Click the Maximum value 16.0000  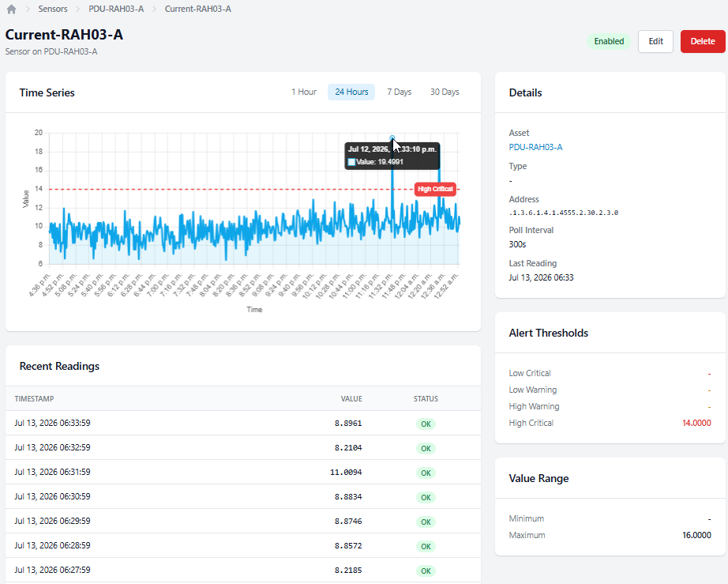point(696,535)
